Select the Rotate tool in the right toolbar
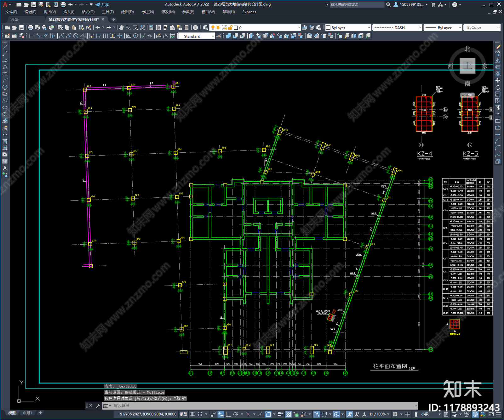The height and width of the screenshot is (420, 504). 498,87
